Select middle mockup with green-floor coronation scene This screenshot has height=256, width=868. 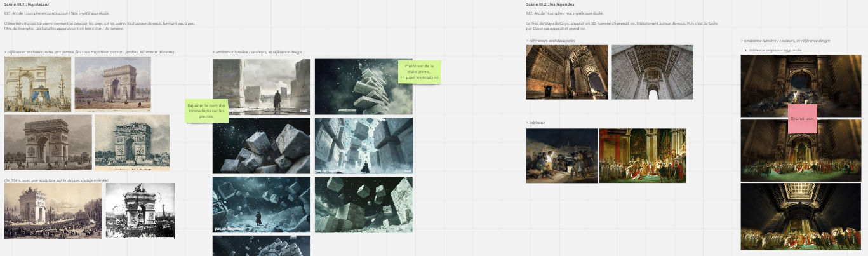800,150
